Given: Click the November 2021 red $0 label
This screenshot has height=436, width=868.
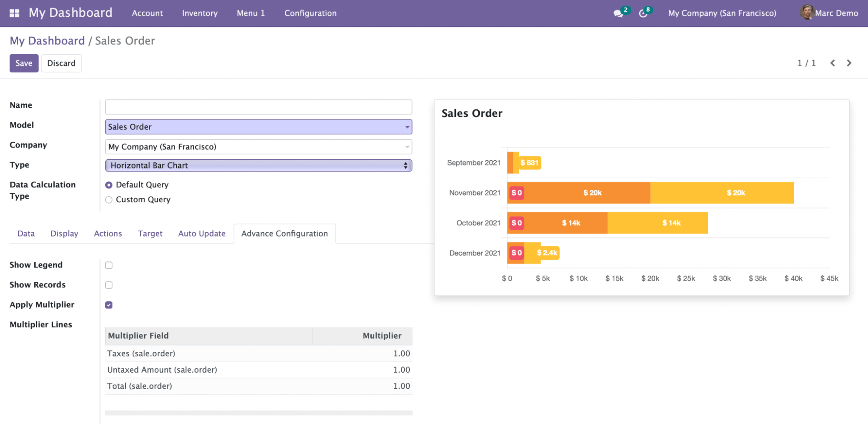Looking at the screenshot, I should pyautogui.click(x=517, y=193).
